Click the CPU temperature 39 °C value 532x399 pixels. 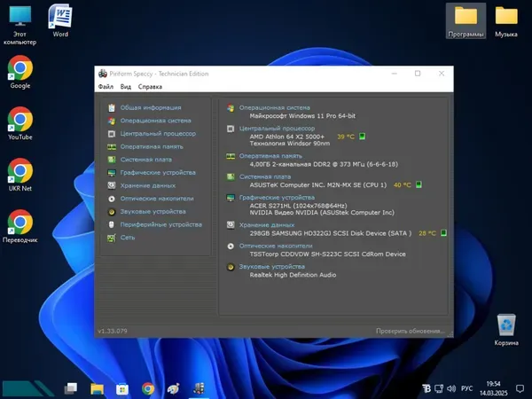click(346, 137)
